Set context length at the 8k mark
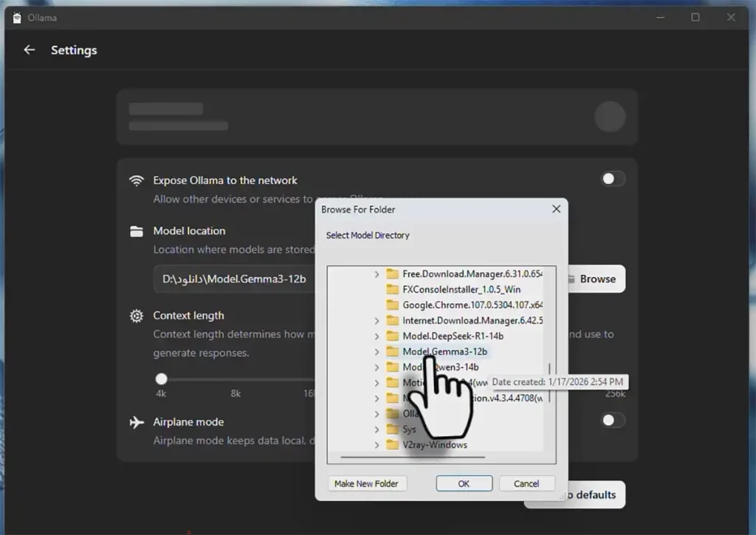Viewport: 756px width, 535px height. [236, 379]
